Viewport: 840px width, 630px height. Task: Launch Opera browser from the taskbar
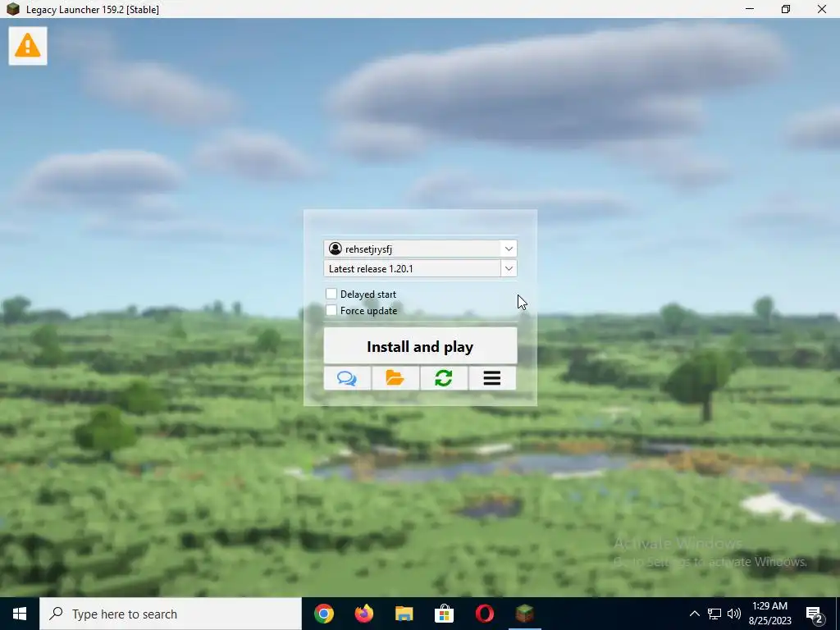pos(484,614)
